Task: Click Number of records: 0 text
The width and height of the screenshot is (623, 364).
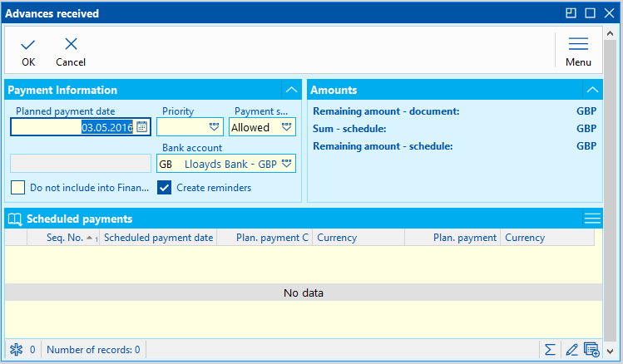Action: pos(93,350)
